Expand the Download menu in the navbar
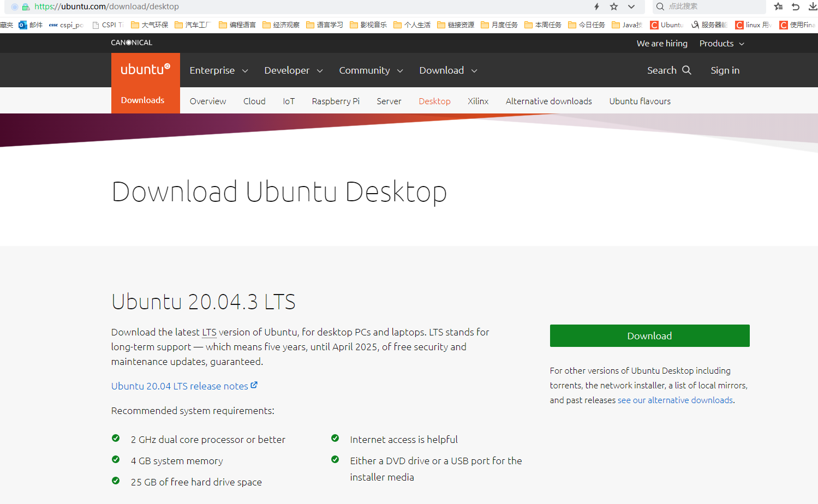 coord(447,70)
